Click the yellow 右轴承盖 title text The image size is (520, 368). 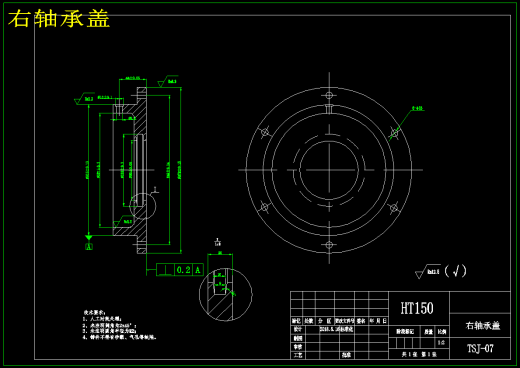coord(59,19)
